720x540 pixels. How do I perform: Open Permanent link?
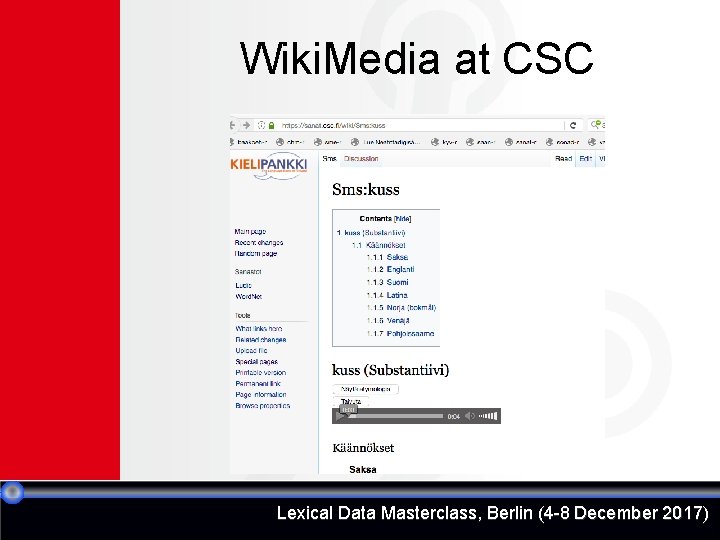click(258, 383)
